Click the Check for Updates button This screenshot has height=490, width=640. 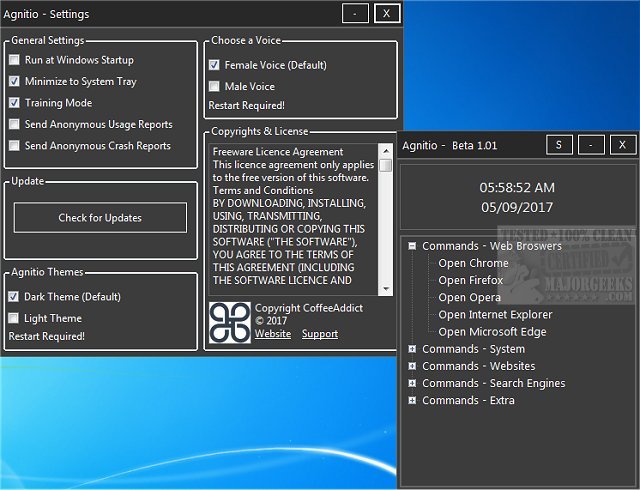point(100,218)
